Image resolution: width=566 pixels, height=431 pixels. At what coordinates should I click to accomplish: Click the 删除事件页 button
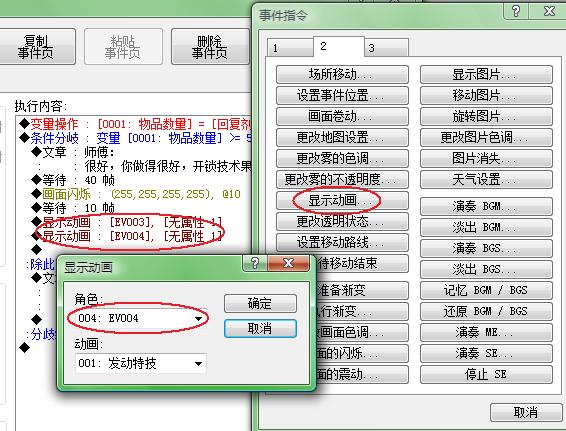coord(210,47)
